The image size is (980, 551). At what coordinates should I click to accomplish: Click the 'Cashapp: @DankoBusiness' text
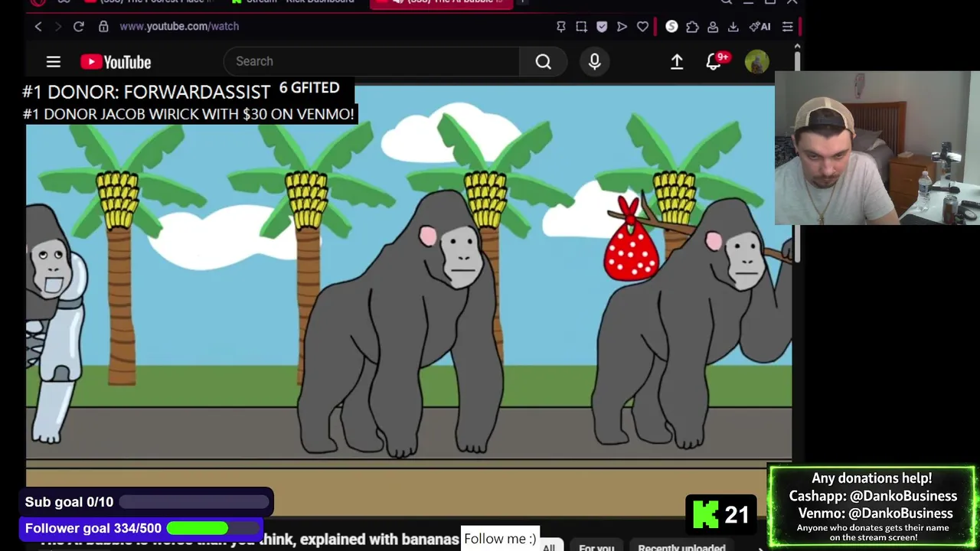pyautogui.click(x=873, y=496)
